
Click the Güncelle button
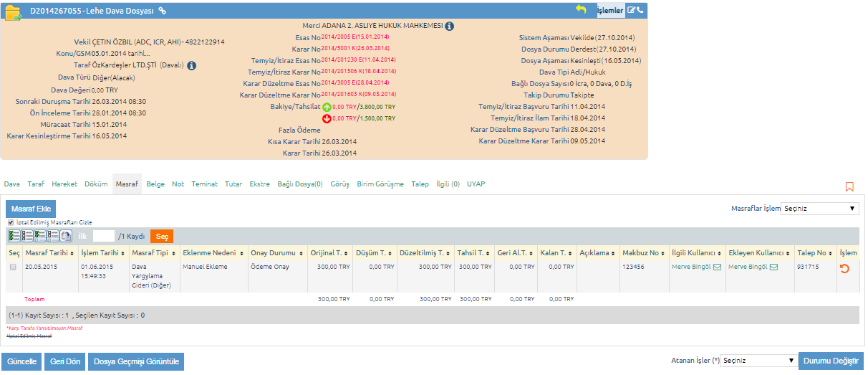point(21,361)
